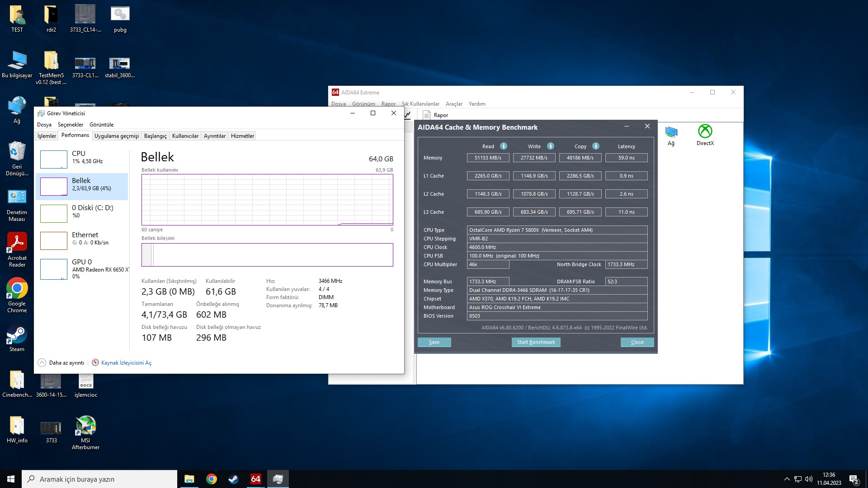Switch to Kullanıcılar tab
The width and height of the screenshot is (868, 488).
(185, 136)
